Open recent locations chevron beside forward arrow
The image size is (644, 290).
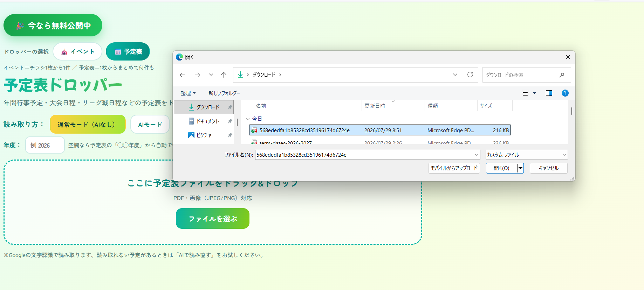[211, 75]
